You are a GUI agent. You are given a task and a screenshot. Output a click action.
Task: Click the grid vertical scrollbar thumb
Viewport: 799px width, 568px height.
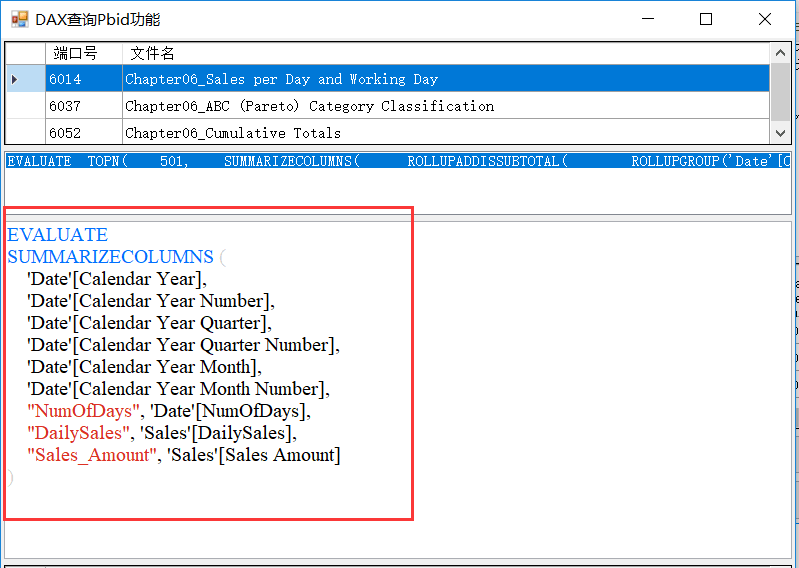[780, 92]
